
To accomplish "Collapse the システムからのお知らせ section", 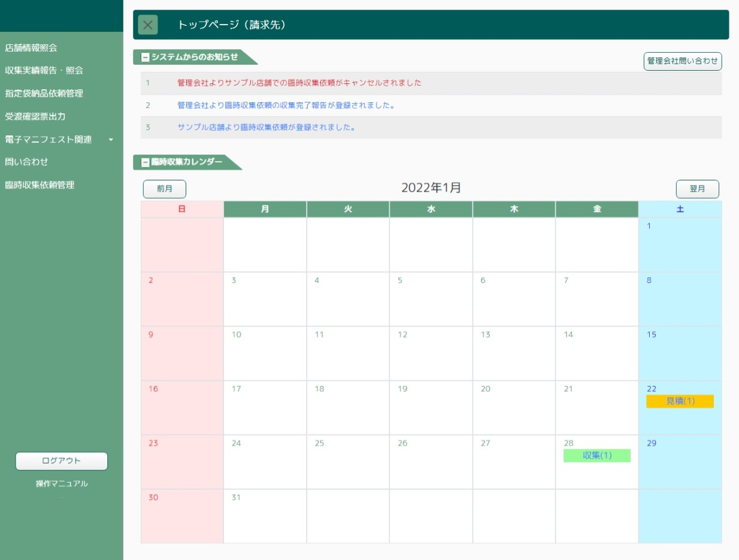I will [145, 57].
